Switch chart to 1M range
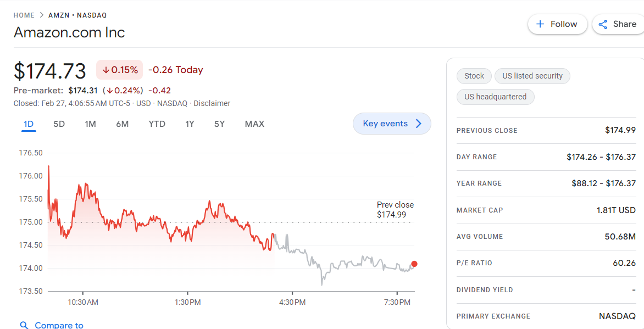644x329 pixels. tap(90, 124)
